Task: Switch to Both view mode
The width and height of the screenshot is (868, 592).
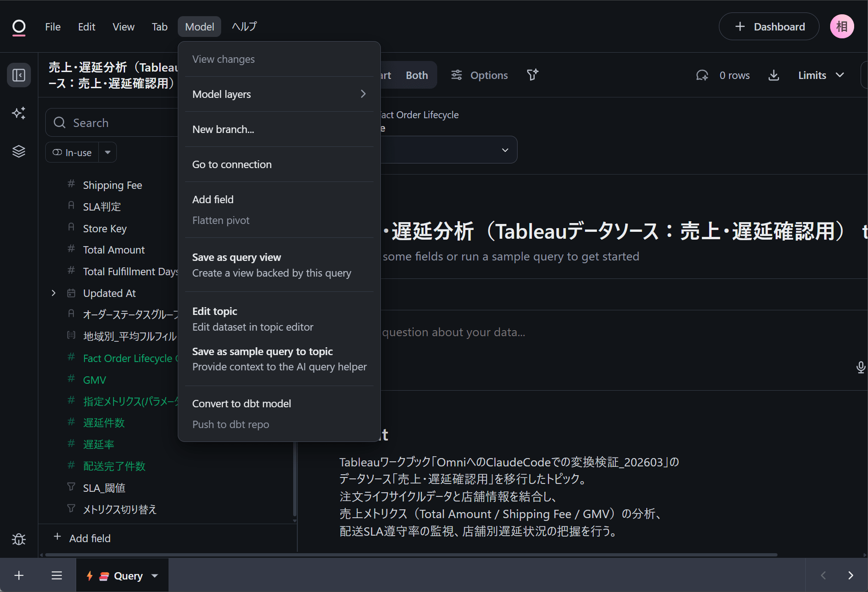Action: click(x=417, y=75)
